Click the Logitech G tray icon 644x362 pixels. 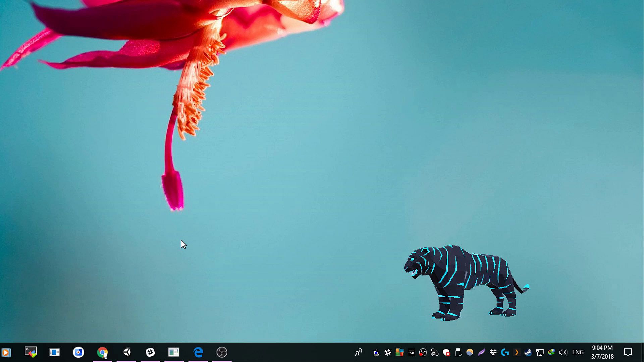pyautogui.click(x=505, y=352)
